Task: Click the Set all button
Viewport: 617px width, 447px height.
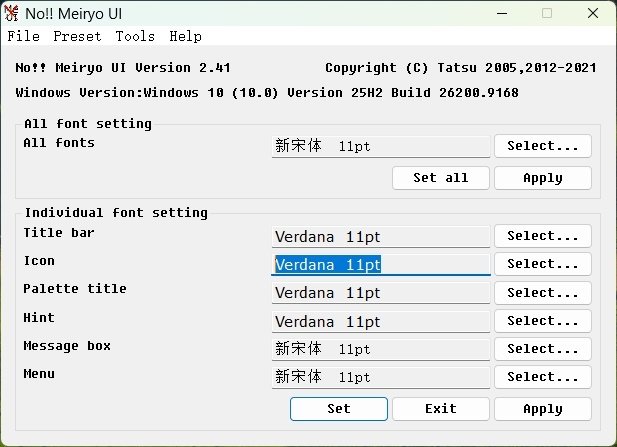Action: click(441, 178)
